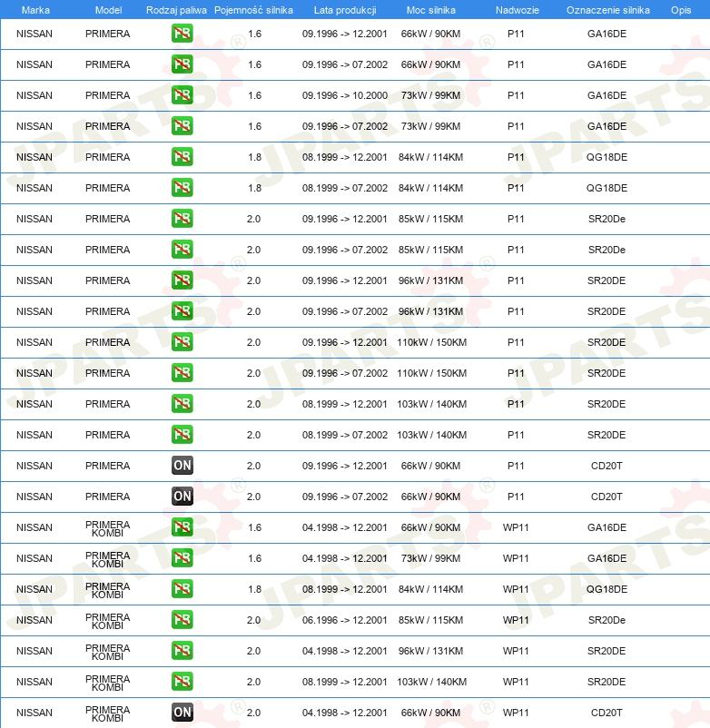The width and height of the screenshot is (710, 728).
Task: Click NISSAN in the row ending 10.2000
Action: (x=35, y=95)
